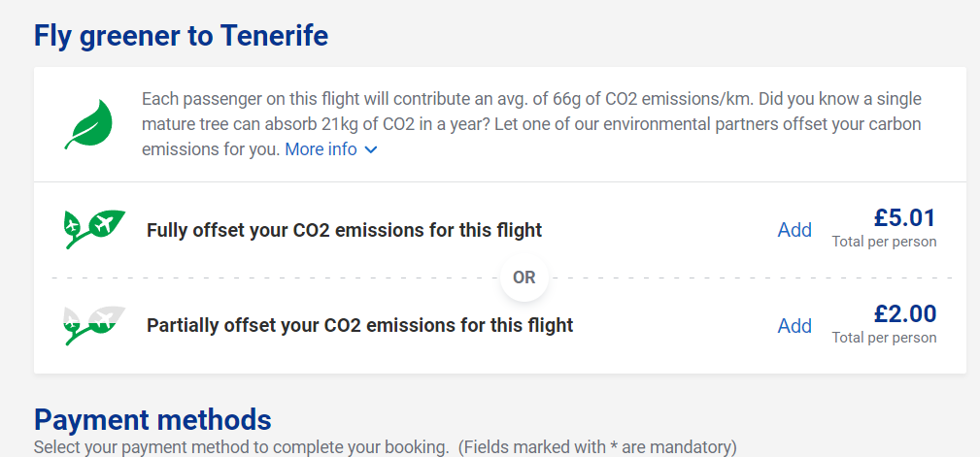Click the partial-offset grey and green leaves icon
Screen dimensions: 980x457
(94, 323)
